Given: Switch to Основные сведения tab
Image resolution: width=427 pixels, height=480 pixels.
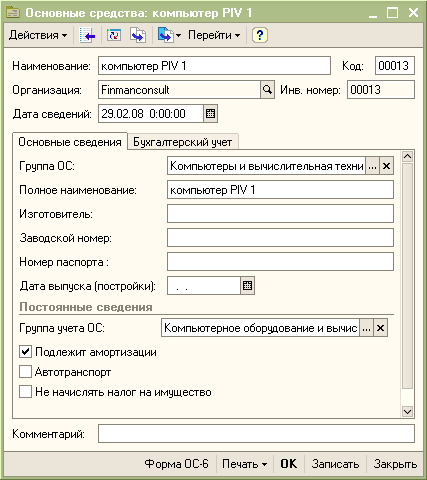Looking at the screenshot, I should tap(70, 142).
